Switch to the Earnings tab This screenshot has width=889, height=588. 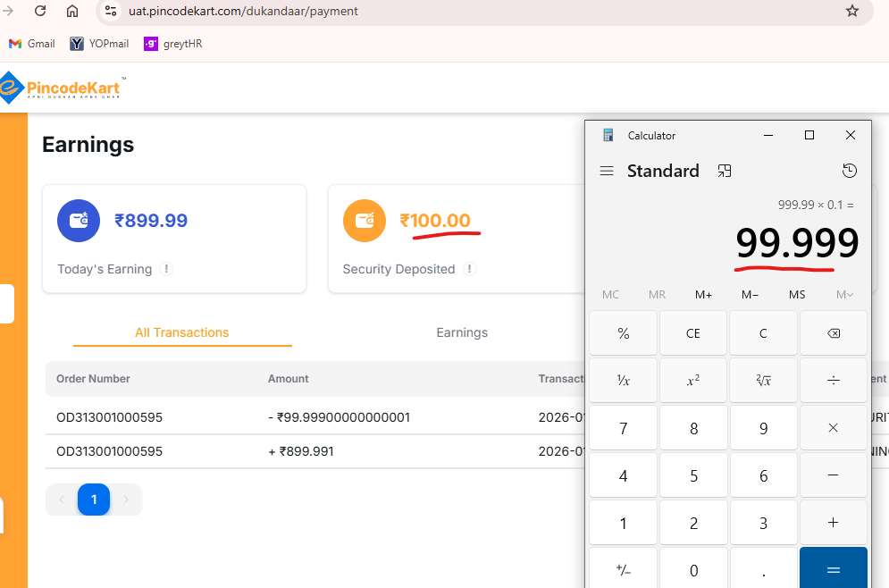[462, 332]
